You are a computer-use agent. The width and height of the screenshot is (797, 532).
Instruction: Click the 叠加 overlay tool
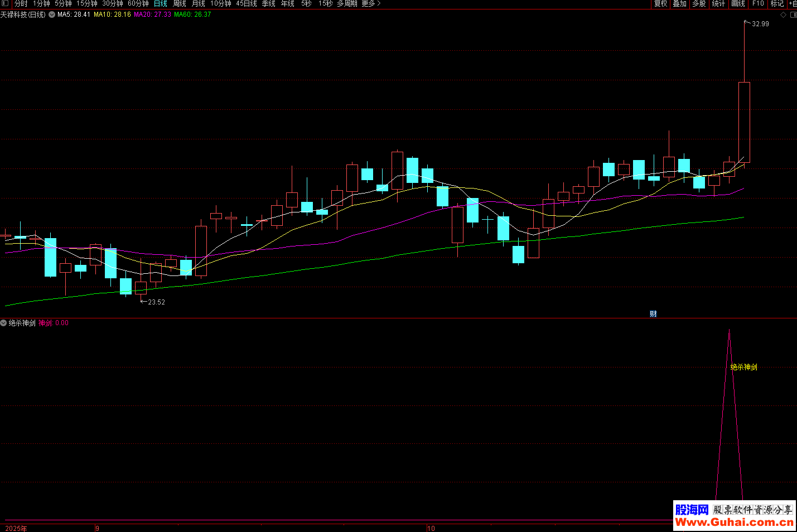[679, 4]
